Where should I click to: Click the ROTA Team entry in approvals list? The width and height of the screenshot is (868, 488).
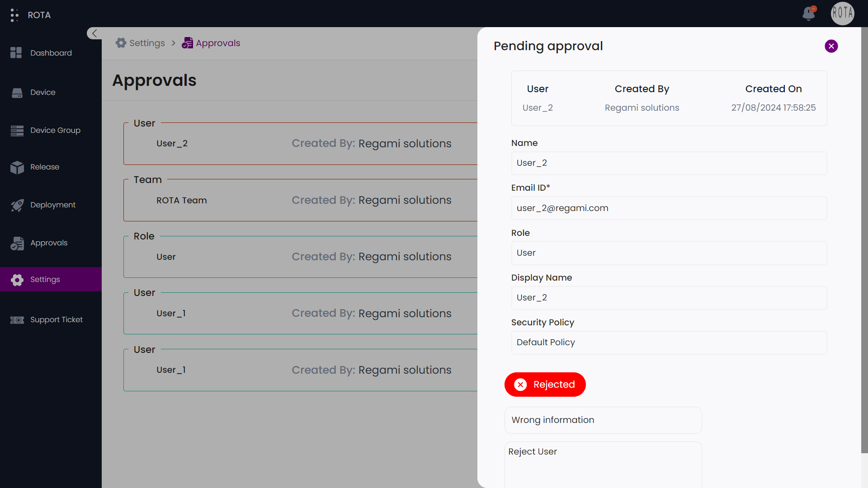(181, 200)
